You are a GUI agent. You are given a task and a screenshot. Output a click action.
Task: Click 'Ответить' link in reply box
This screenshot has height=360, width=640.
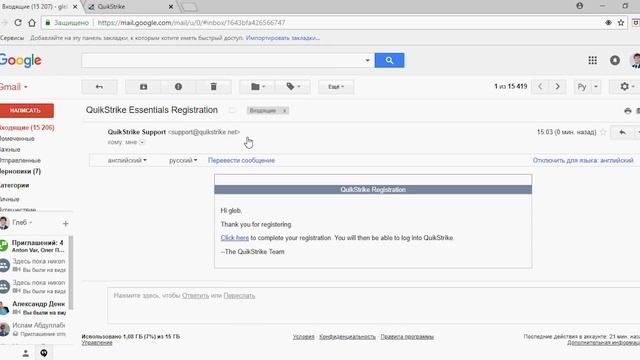click(x=196, y=296)
